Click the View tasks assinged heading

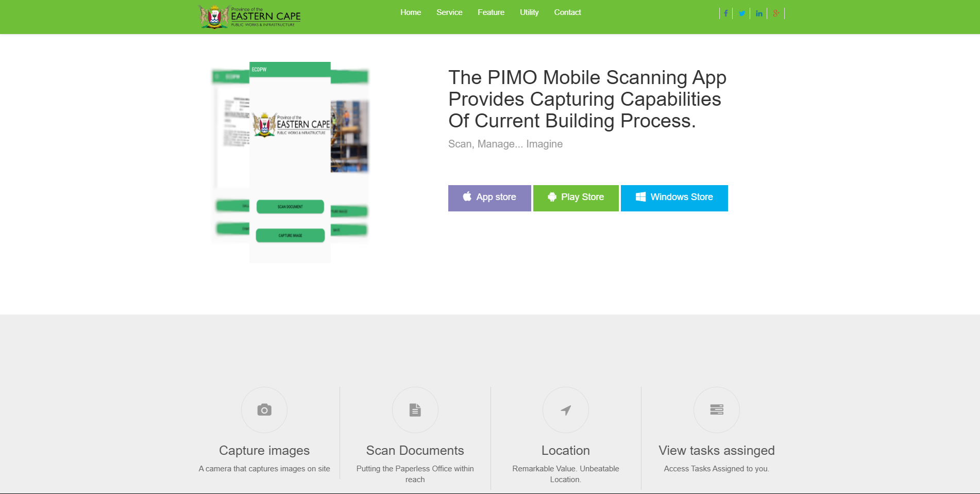[717, 450]
